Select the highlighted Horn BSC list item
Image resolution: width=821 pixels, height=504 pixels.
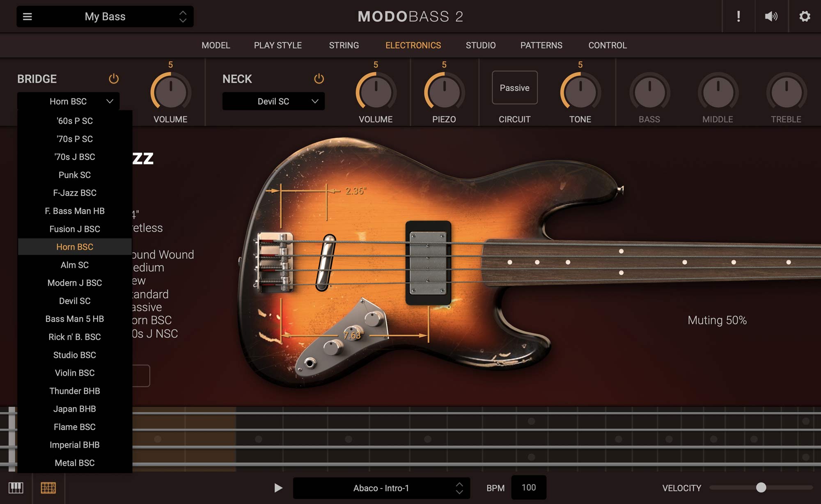[75, 247]
